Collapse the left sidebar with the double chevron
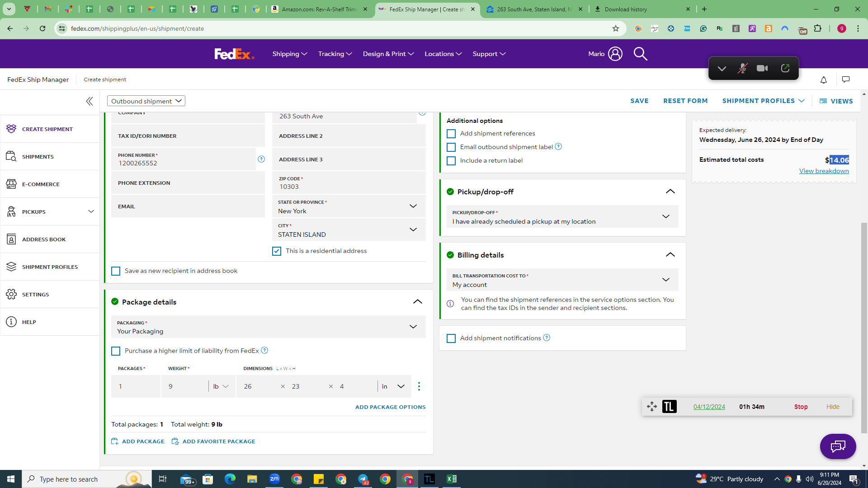 tap(90, 101)
